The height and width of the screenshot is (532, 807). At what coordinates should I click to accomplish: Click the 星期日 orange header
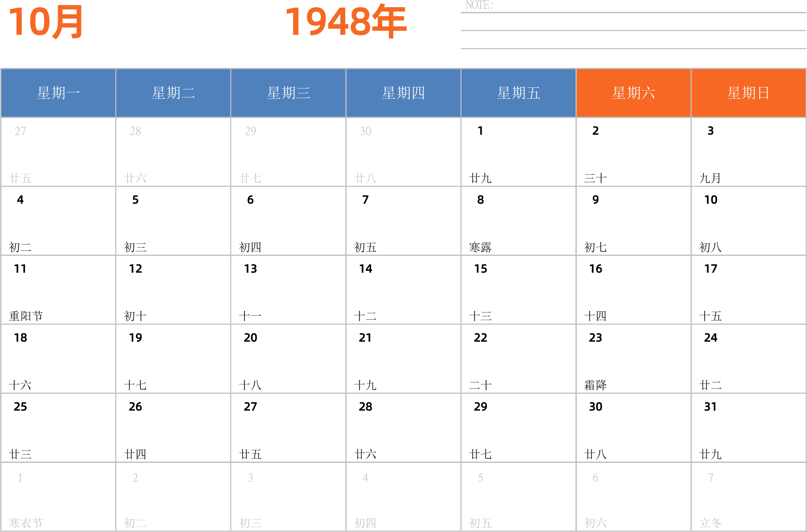[748, 93]
